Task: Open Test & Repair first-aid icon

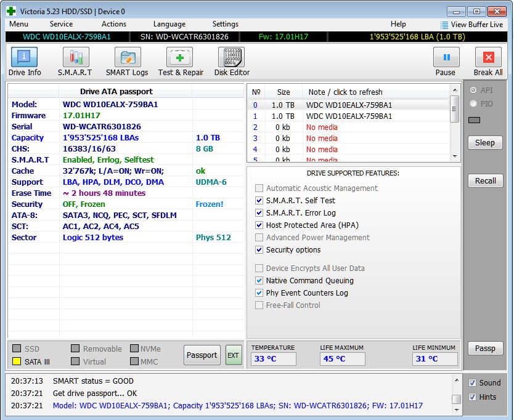Action: tap(179, 57)
